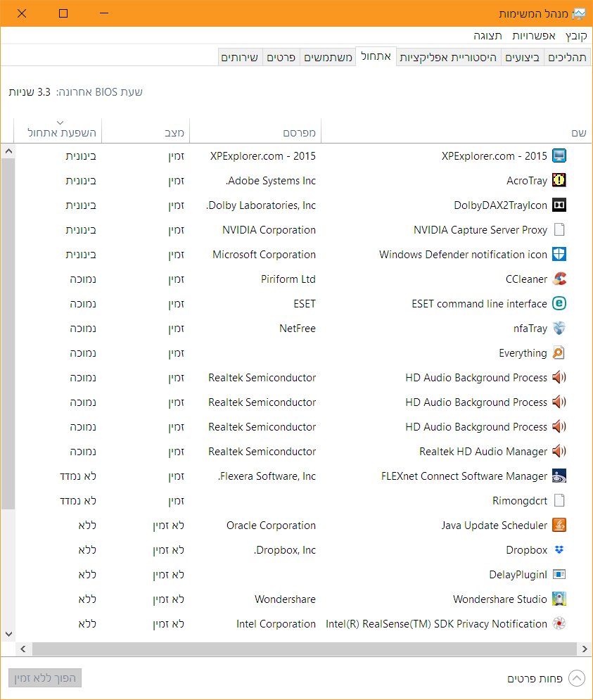The width and height of the screenshot is (593, 700).
Task: Sort by Startup impact column header (השפעת אתחול)
Action: pyautogui.click(x=58, y=132)
